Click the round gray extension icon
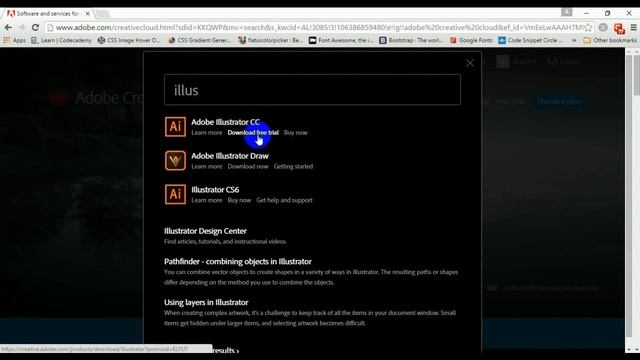 [x=603, y=27]
